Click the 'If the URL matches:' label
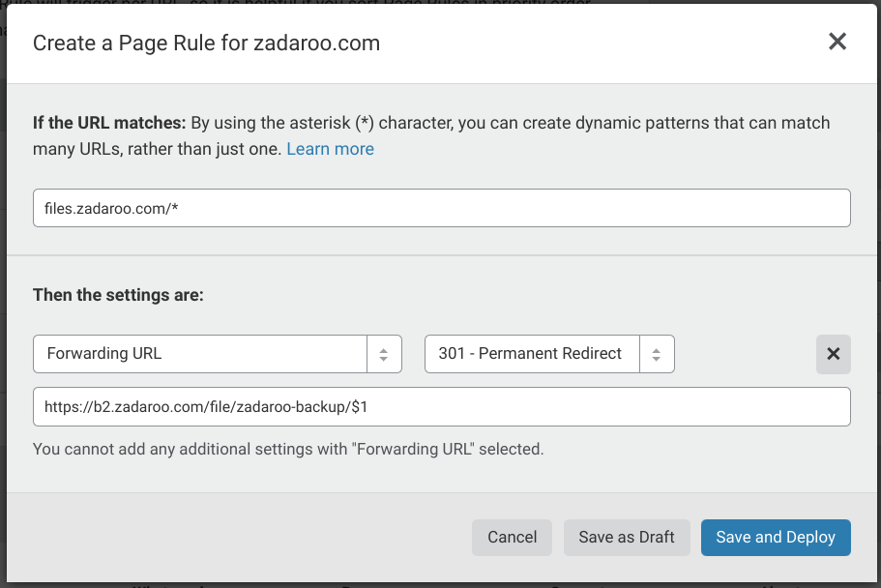This screenshot has width=881, height=588. (109, 124)
